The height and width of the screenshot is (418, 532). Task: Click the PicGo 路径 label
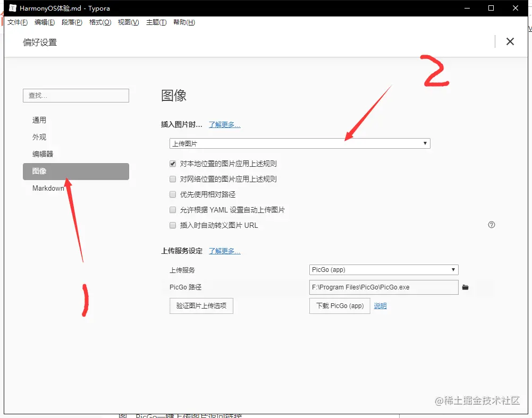click(185, 287)
